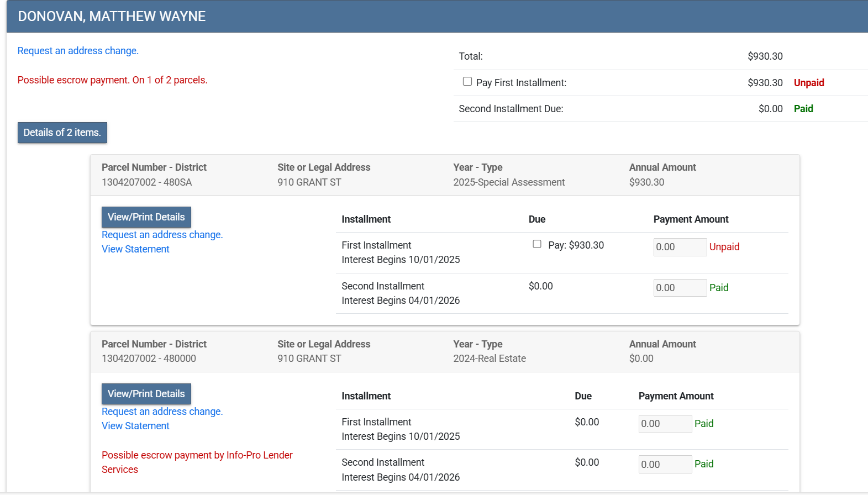Click the DONOVAN, MATTHEW WAYNE header bar
868x495 pixels.
[x=436, y=17]
